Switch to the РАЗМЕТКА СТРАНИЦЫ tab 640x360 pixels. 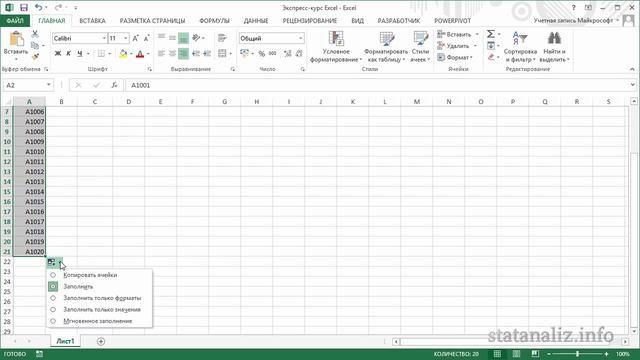(x=152, y=20)
